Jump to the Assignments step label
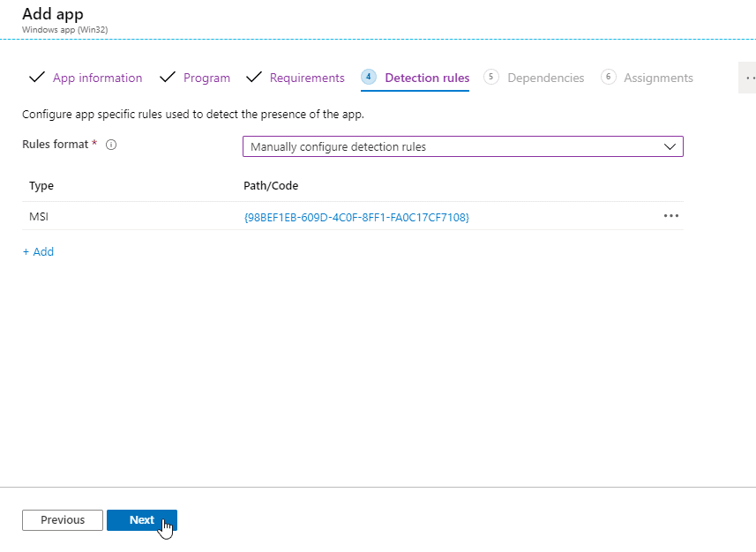This screenshot has height=552, width=756. (658, 78)
